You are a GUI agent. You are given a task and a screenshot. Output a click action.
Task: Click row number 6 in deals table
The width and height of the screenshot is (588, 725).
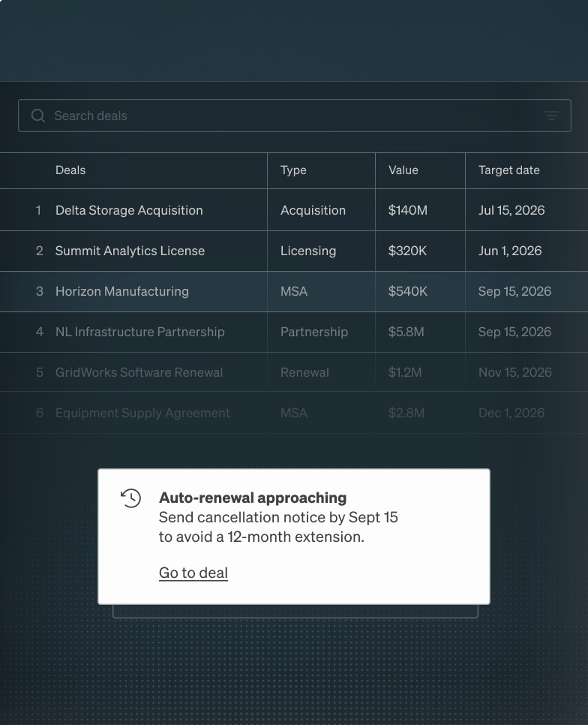(x=40, y=413)
